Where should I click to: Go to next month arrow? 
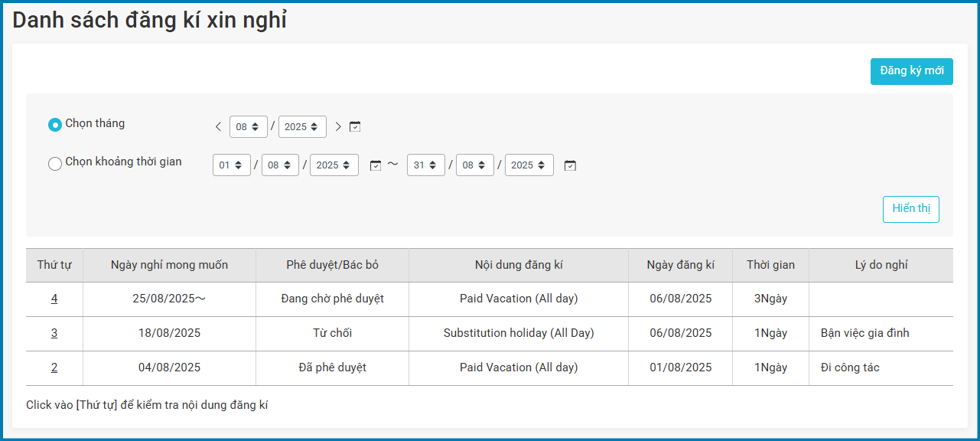click(x=338, y=127)
